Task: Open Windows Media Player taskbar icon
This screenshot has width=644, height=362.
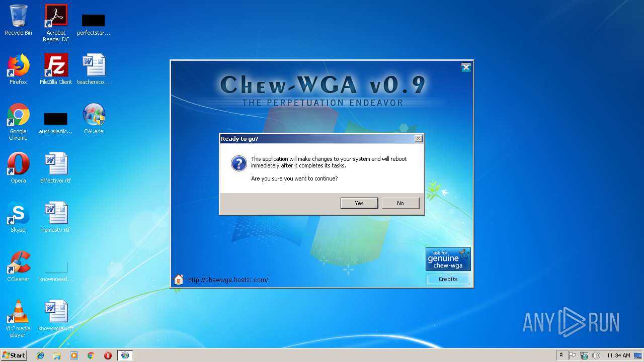Action: (x=74, y=355)
